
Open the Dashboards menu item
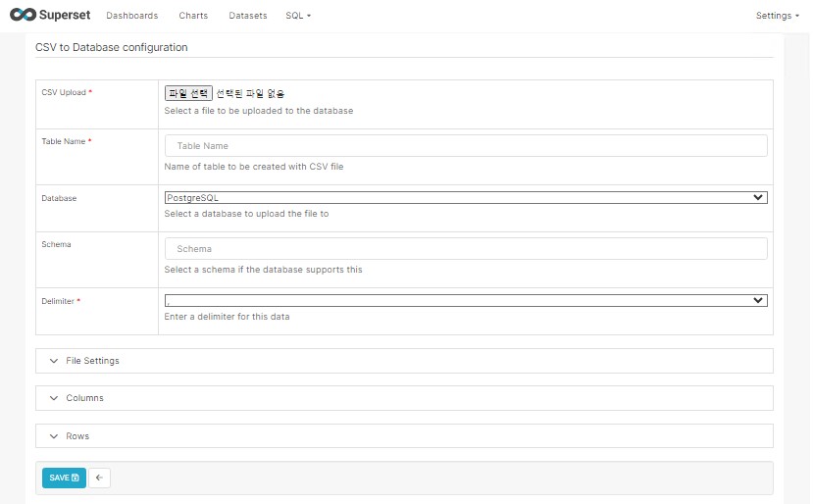point(131,16)
